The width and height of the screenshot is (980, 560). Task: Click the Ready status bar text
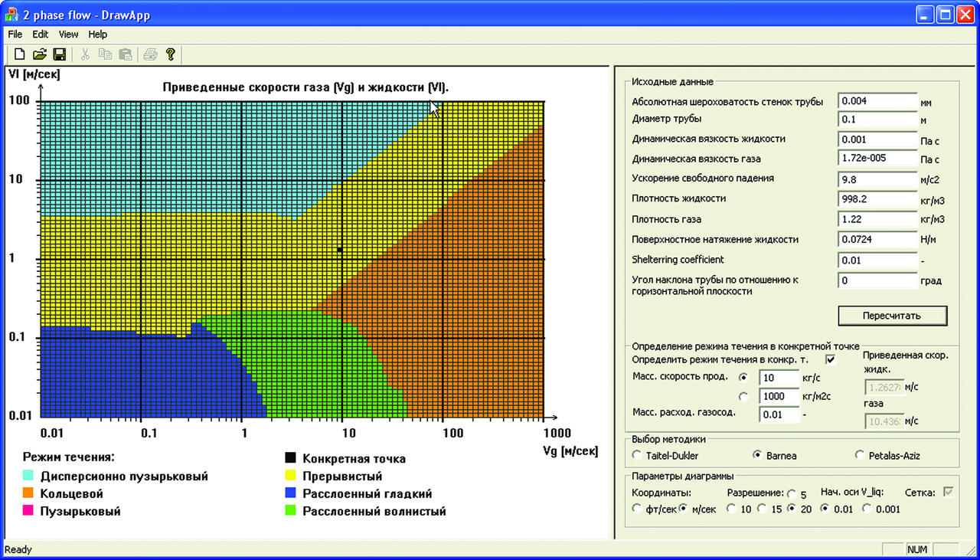pos(18,549)
